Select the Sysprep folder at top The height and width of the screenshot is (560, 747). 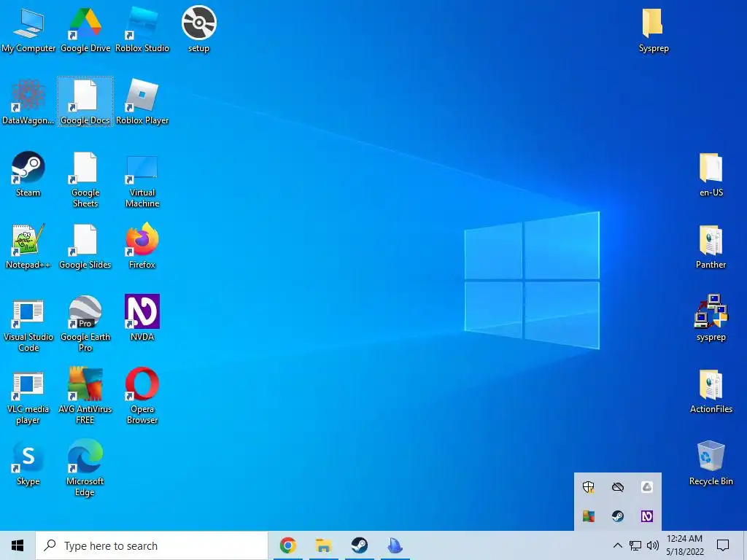[x=654, y=29]
